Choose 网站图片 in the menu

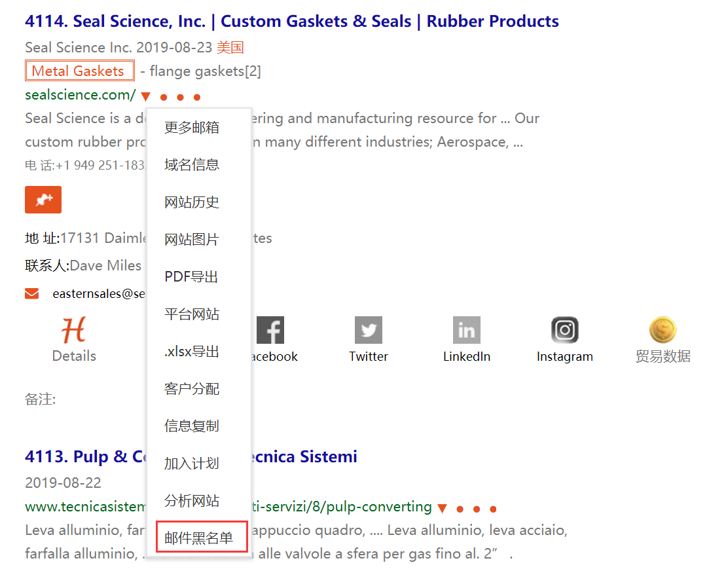pyautogui.click(x=192, y=239)
